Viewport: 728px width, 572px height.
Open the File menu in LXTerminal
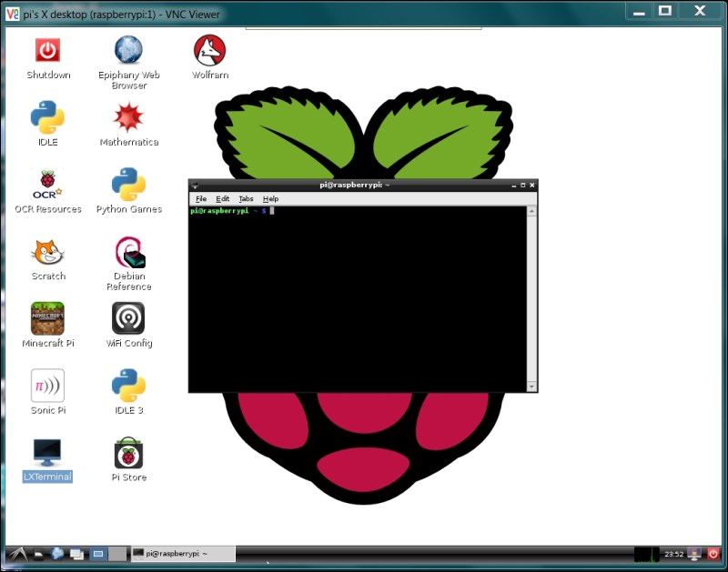(x=201, y=198)
